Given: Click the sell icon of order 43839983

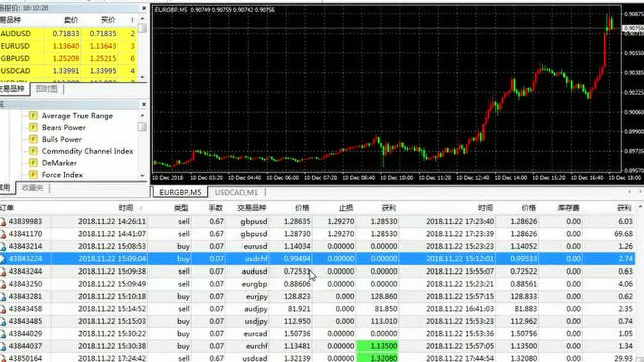Looking at the screenshot, I should pos(3,221).
